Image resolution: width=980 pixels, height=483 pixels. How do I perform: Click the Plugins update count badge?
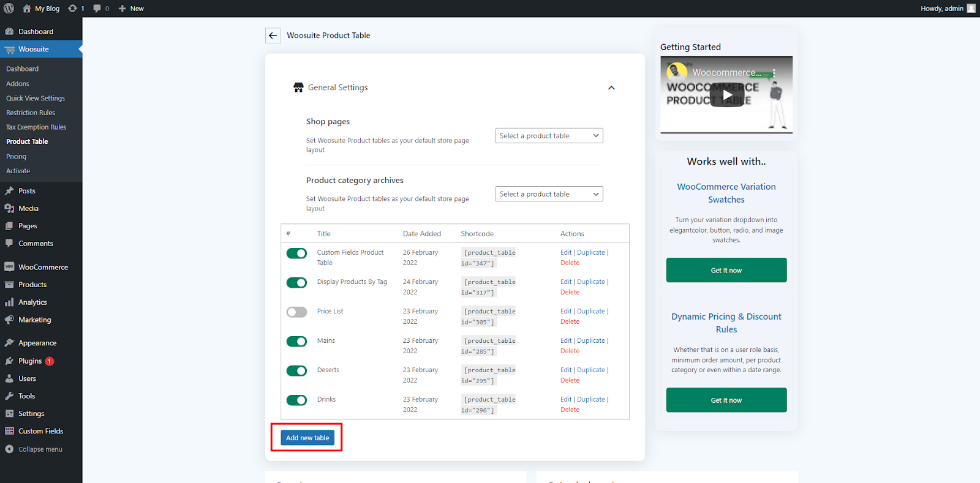point(50,361)
